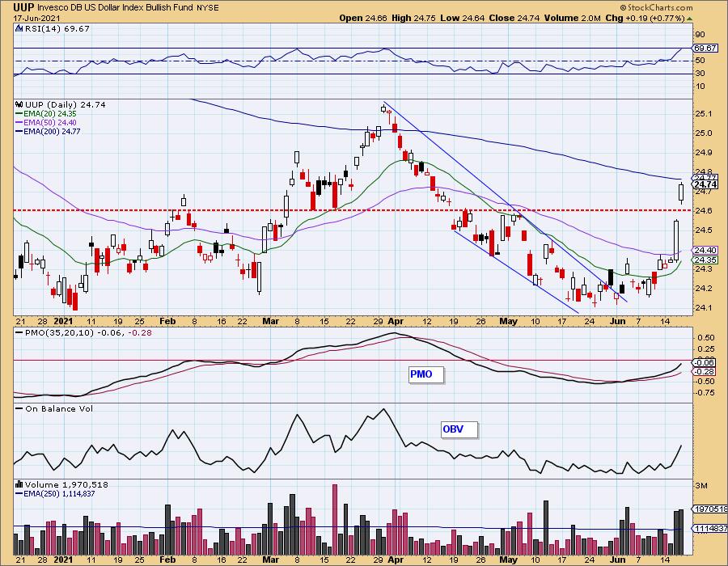Click the last candlestick on 17-Jun
Viewport: 728px width, 566px height.
(681, 192)
